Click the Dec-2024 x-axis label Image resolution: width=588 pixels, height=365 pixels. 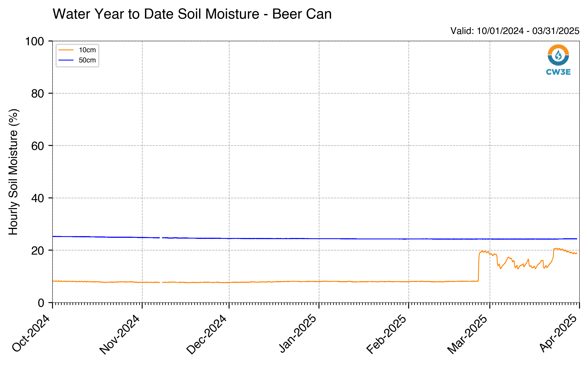pyautogui.click(x=207, y=334)
